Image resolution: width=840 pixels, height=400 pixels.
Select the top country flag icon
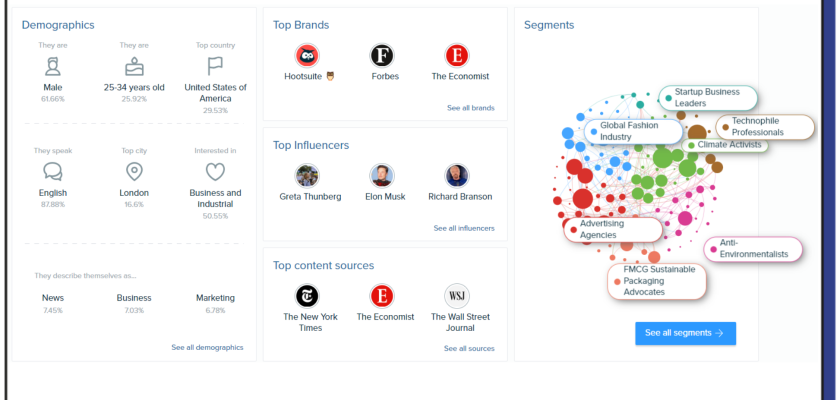[215, 67]
